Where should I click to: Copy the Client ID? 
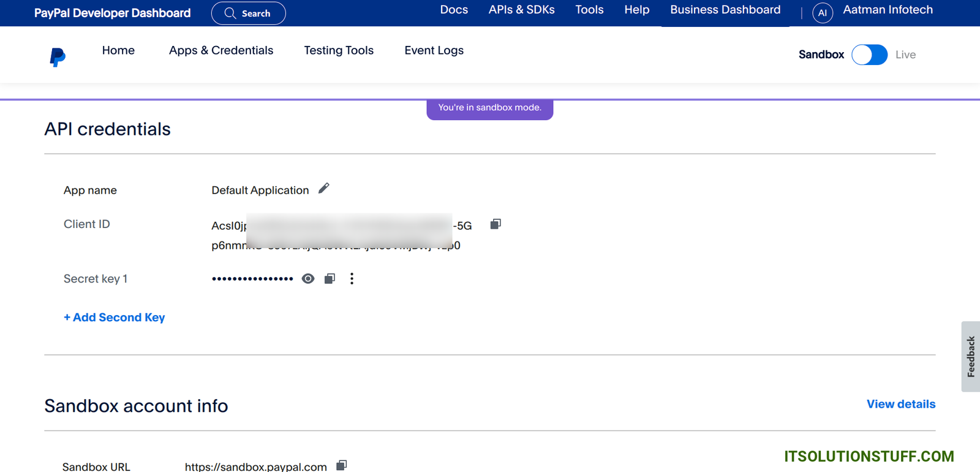[496, 224]
